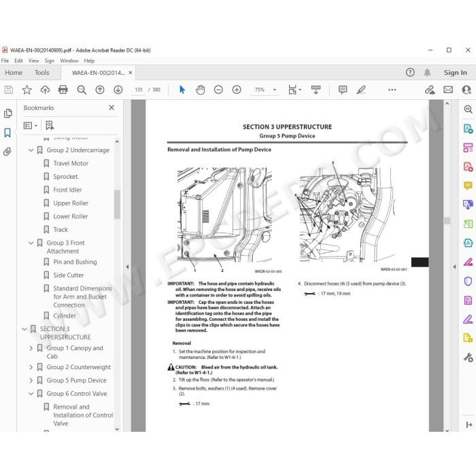Open Removal and Installation of Control Valve bookmark
Image resolution: width=476 pixels, height=476 pixels.
point(83,415)
